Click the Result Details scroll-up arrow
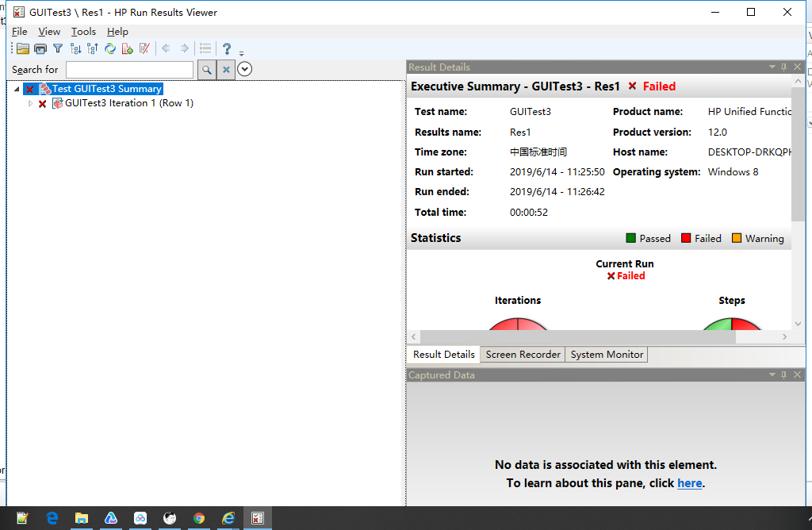Image resolution: width=812 pixels, height=530 pixels. (798, 82)
